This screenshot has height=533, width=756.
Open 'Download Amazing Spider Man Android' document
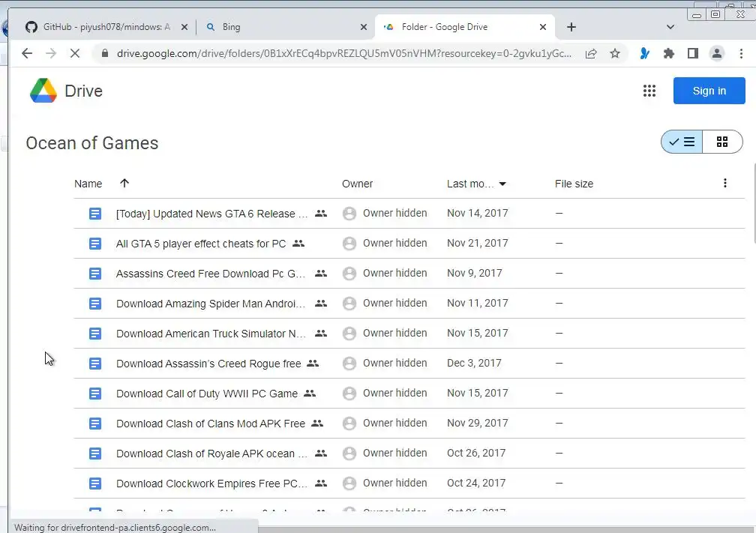pyautogui.click(x=211, y=304)
